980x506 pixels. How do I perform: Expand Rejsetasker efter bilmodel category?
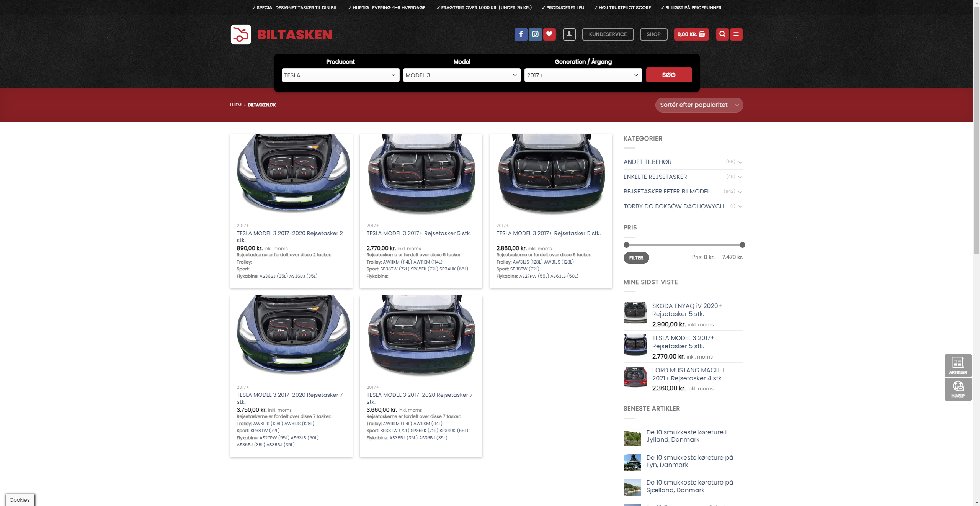[740, 192]
